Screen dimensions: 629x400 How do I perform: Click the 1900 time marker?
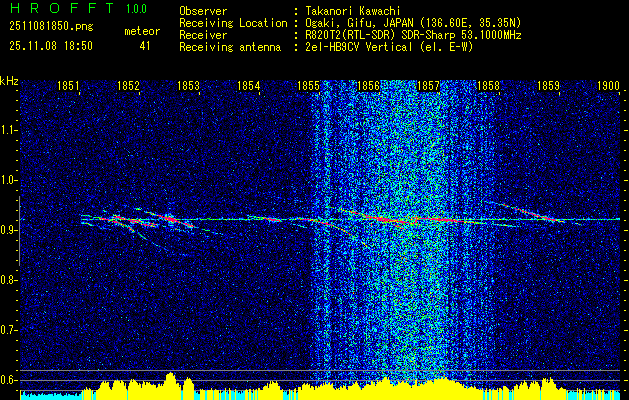pyautogui.click(x=608, y=85)
